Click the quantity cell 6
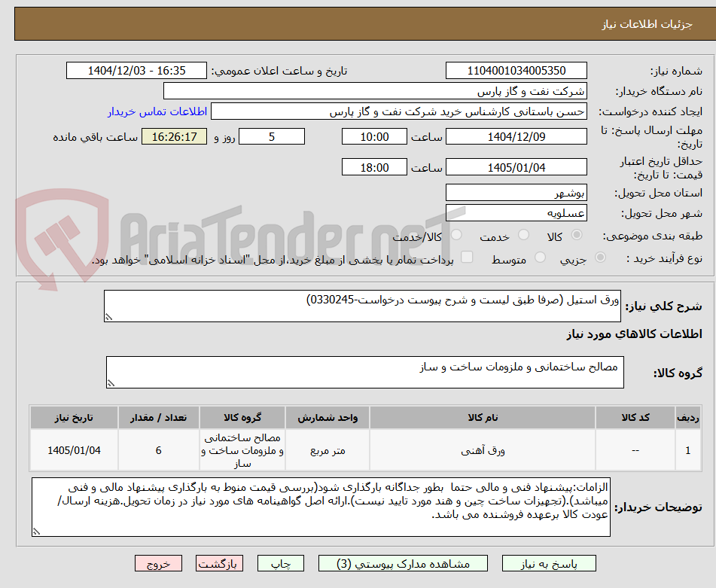The height and width of the screenshot is (588, 716). (x=158, y=450)
